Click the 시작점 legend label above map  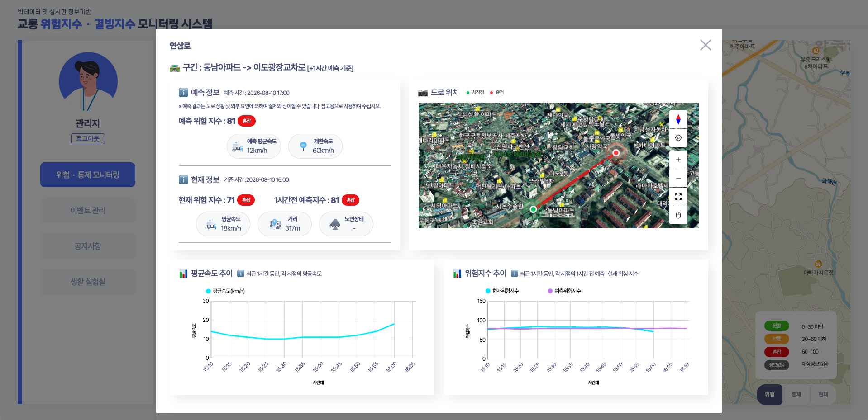coord(478,92)
